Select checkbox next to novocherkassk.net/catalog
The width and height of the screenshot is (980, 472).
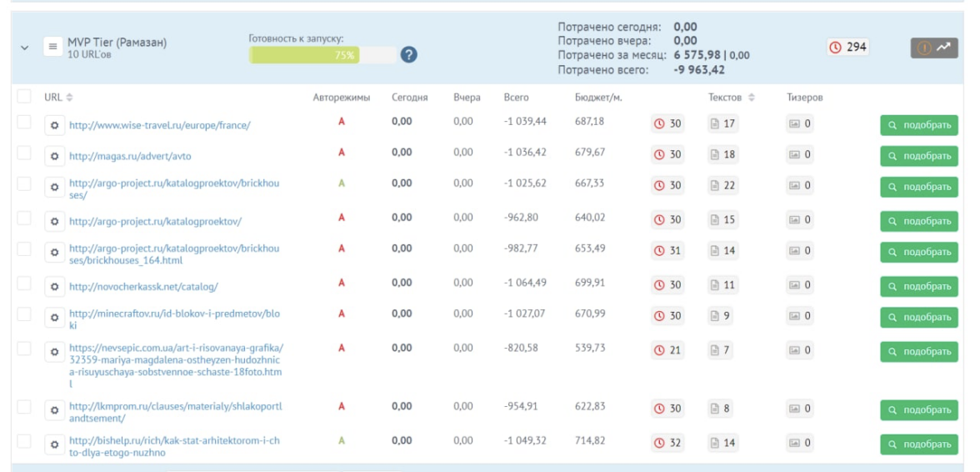[x=24, y=284]
